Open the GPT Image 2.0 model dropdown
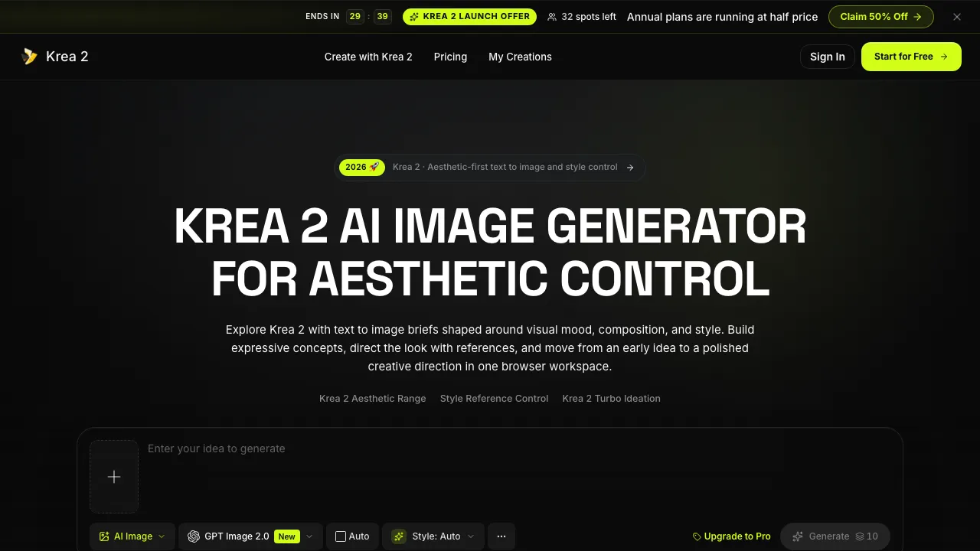980x551 pixels. (x=250, y=536)
